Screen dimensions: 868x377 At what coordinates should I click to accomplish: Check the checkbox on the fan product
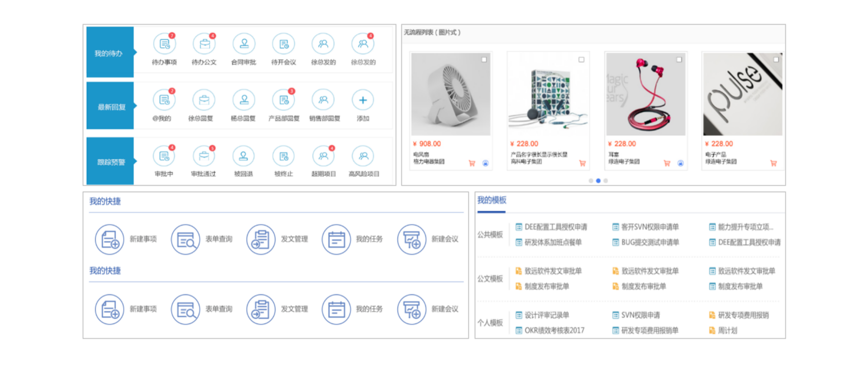(x=484, y=60)
